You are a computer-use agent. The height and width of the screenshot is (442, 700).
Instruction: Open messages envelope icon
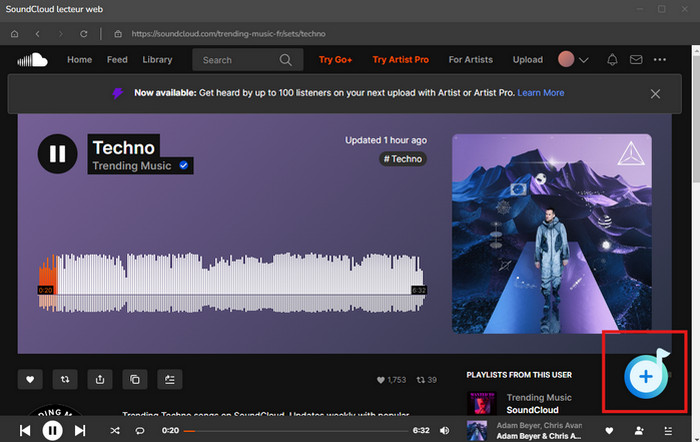636,59
